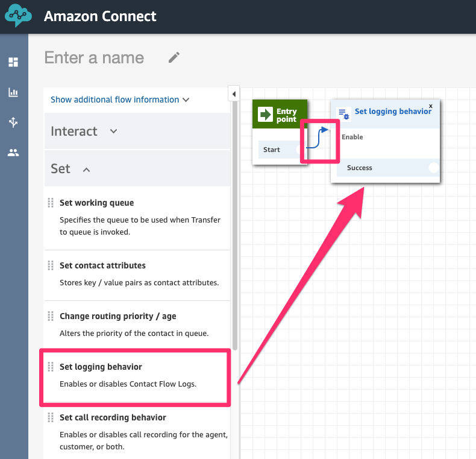Viewport: 476px width, 459px height.
Task: Click the Enter a name field
Action: [x=94, y=57]
